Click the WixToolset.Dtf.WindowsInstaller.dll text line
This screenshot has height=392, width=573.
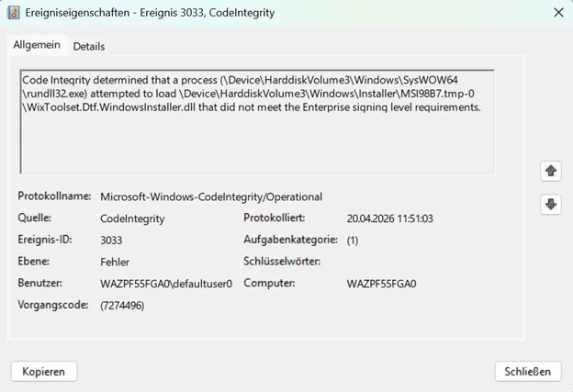point(252,107)
